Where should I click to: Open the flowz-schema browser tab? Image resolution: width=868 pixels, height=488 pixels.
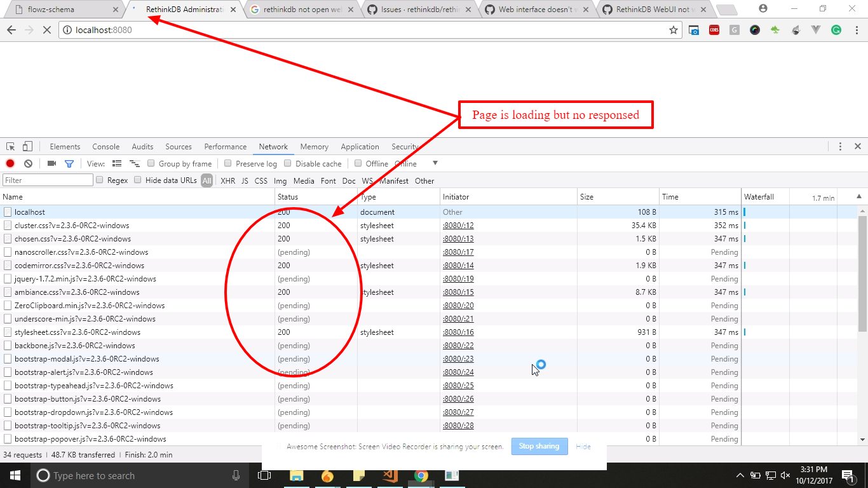pos(65,10)
